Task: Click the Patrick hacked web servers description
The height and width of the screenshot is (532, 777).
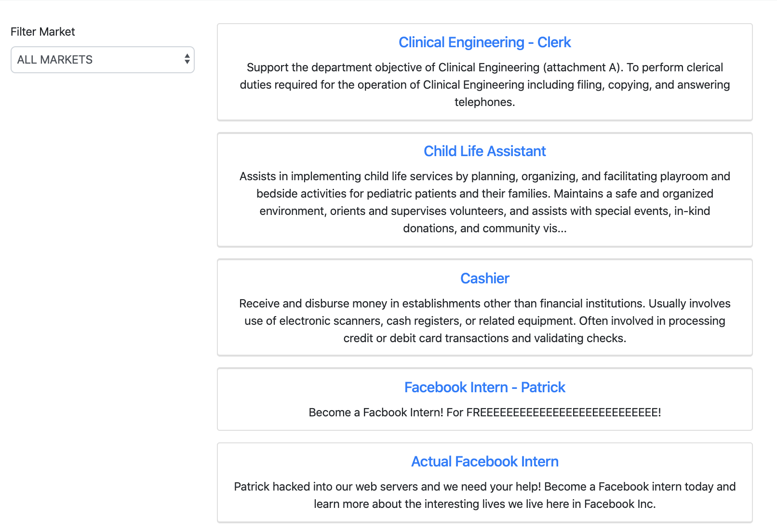Action: click(484, 487)
